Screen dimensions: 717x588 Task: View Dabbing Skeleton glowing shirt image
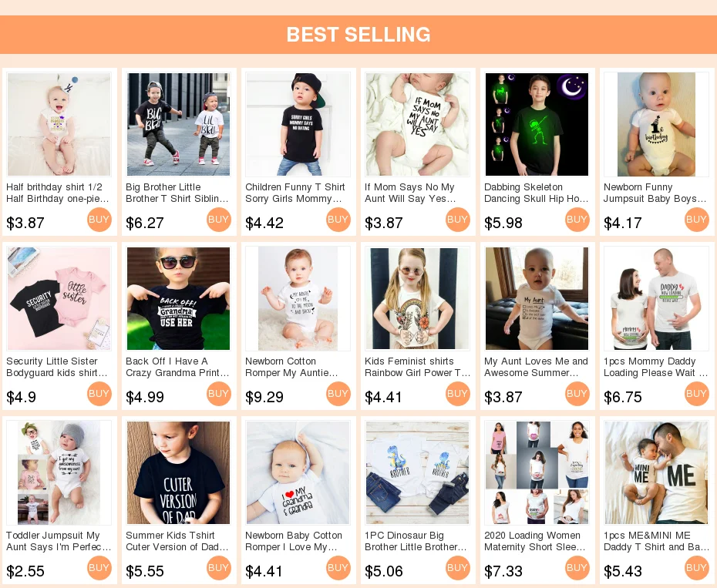(x=537, y=124)
